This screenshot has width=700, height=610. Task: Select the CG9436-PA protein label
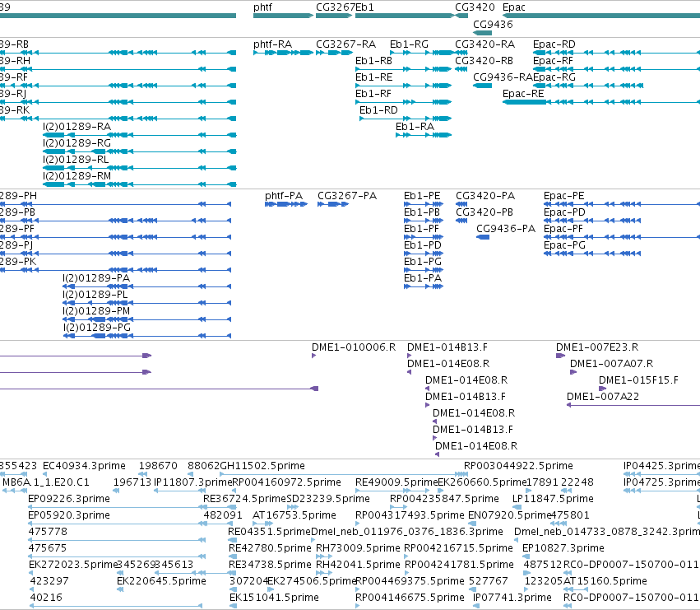click(x=506, y=229)
